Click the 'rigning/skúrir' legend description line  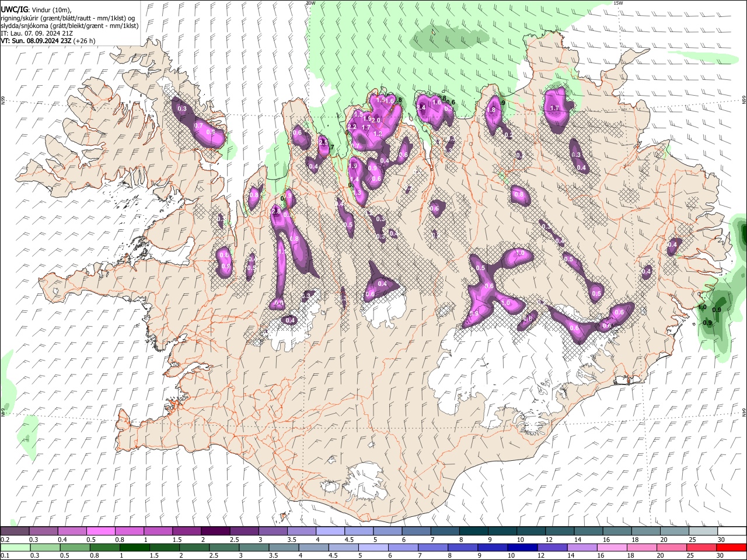pos(68,18)
